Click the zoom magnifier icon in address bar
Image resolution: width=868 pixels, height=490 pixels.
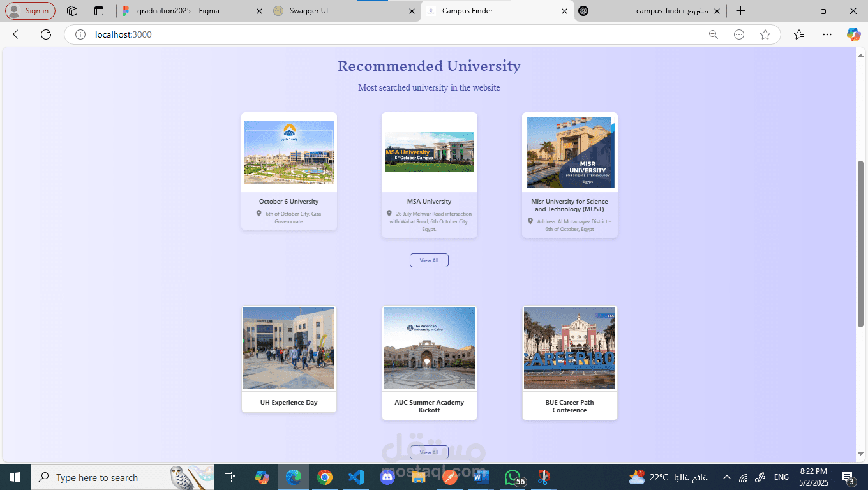tap(714, 34)
